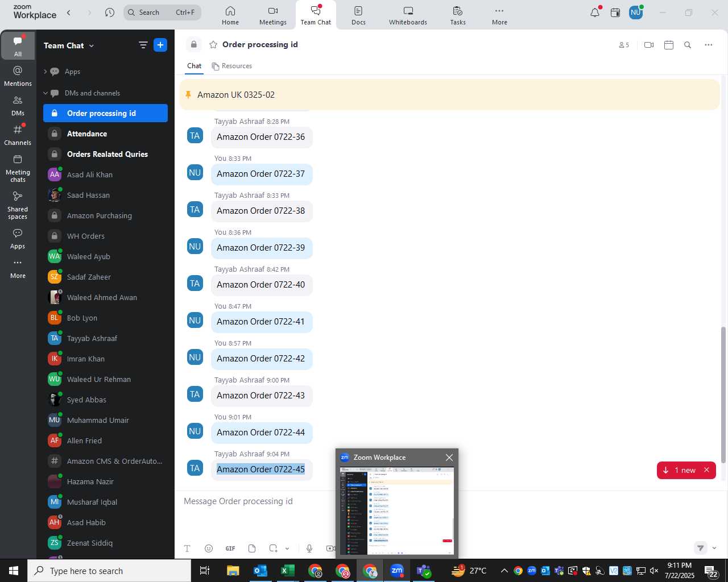Click the Search box
This screenshot has height=582, width=728.
(x=162, y=13)
